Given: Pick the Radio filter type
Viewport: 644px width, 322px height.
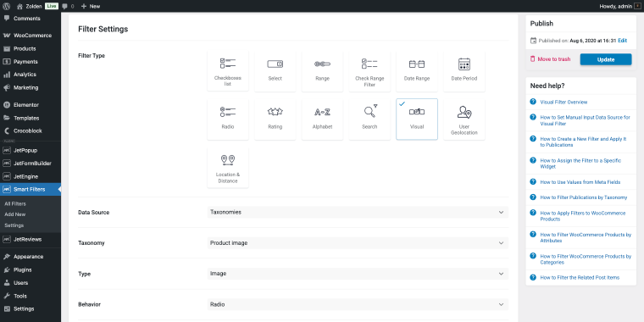Looking at the screenshot, I should click(228, 119).
